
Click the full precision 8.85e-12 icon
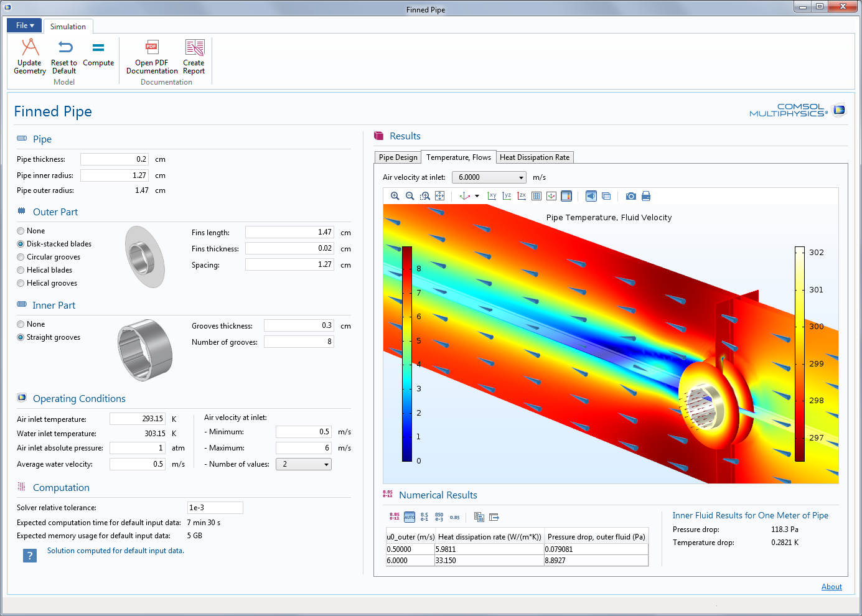pyautogui.click(x=395, y=516)
